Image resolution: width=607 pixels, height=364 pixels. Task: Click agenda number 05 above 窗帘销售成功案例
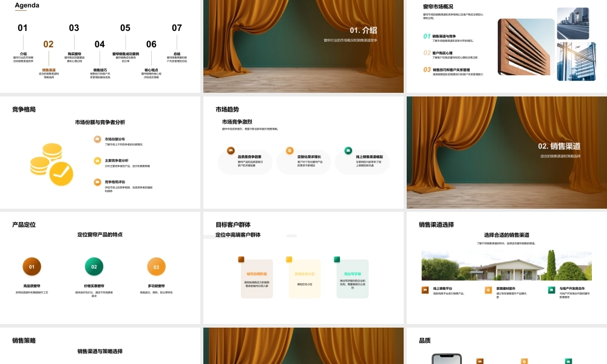pyautogui.click(x=125, y=28)
